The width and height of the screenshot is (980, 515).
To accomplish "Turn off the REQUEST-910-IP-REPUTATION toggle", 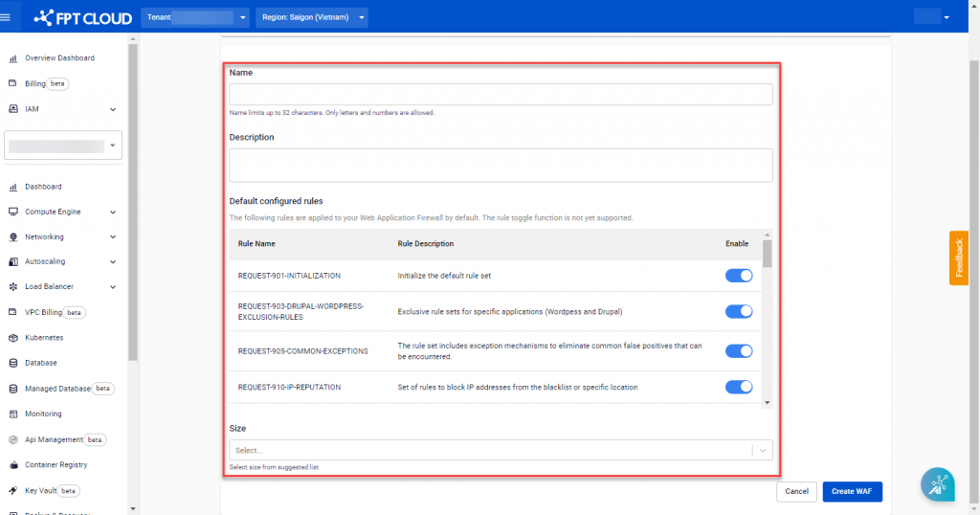I will click(x=739, y=387).
